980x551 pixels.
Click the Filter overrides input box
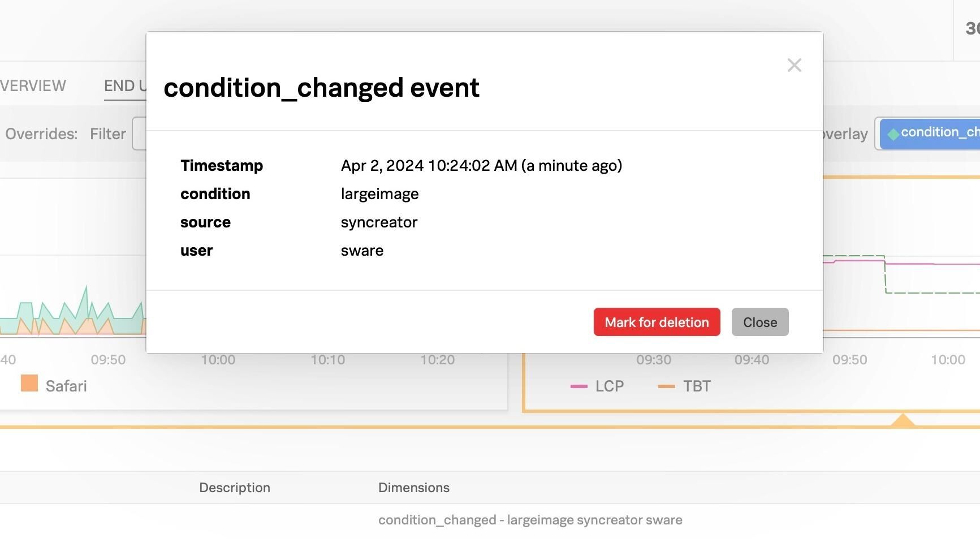tap(139, 134)
